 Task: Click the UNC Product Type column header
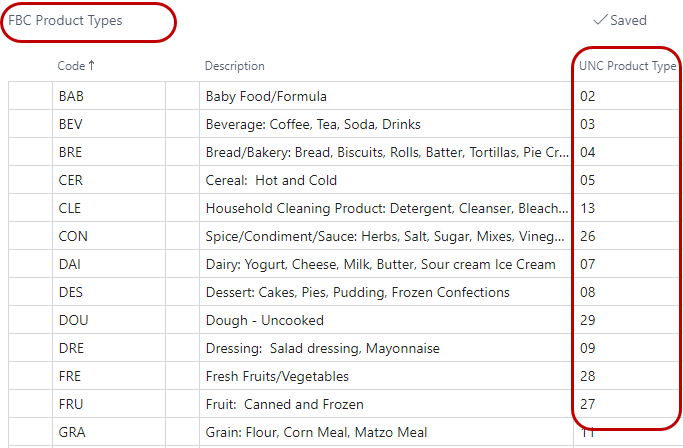(627, 66)
